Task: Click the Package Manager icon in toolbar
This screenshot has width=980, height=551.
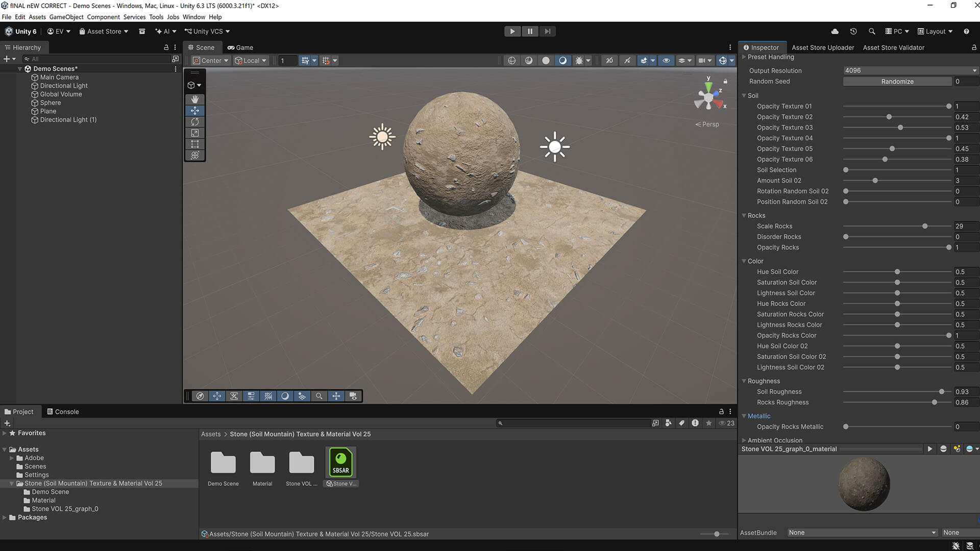Action: coord(142,31)
